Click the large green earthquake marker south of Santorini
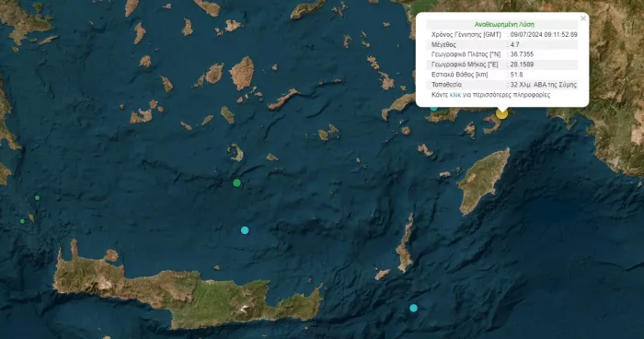This screenshot has height=339, width=644. (x=236, y=182)
